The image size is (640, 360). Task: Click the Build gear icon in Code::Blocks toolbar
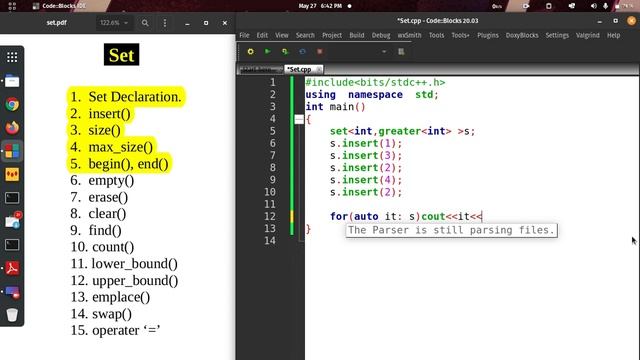tap(250, 51)
